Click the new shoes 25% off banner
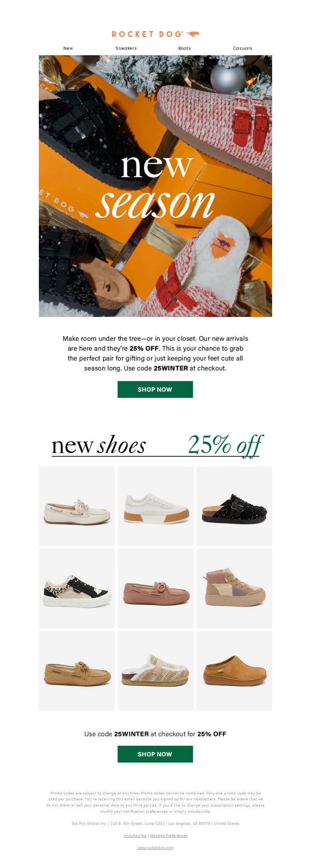The width and height of the screenshot is (311, 868). (155, 445)
